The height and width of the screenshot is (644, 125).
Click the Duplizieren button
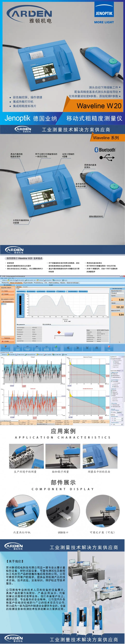point(7,338)
